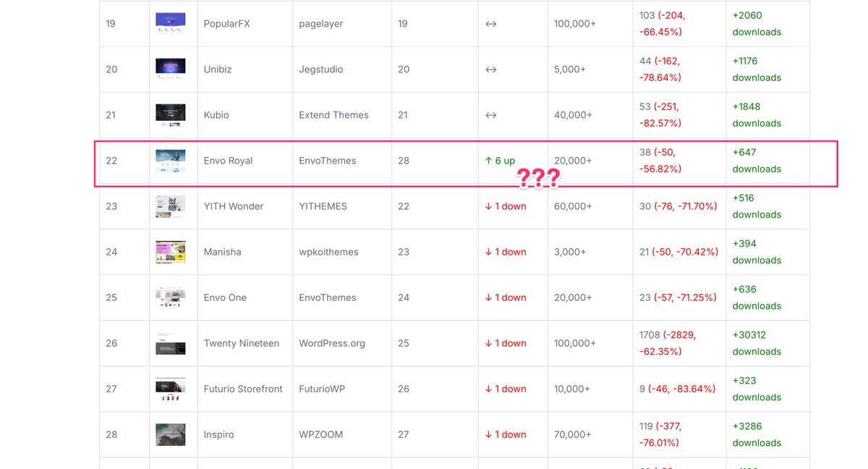
Task: Click the Unibiz theme name
Action: [218, 69]
